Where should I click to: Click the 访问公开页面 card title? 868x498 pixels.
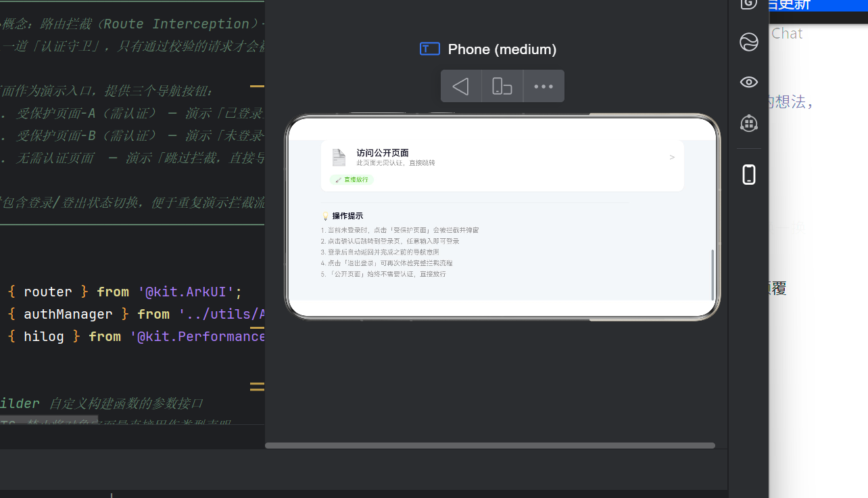(x=383, y=153)
